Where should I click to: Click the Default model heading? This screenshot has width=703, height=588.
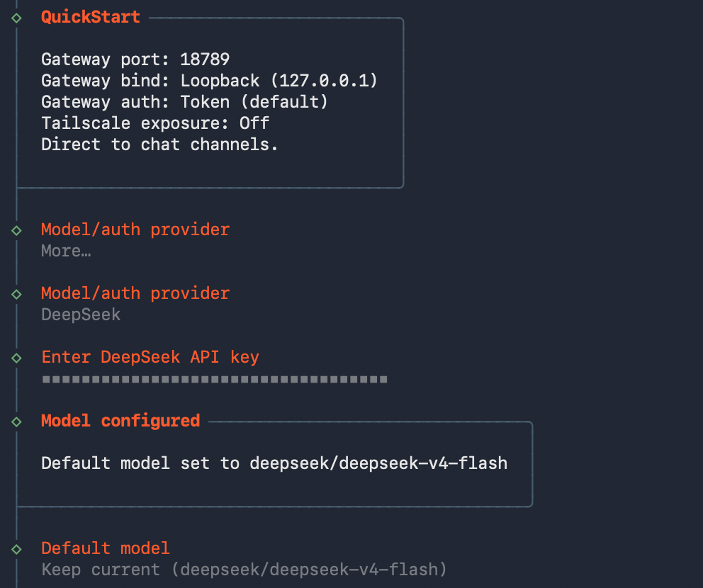106,548
